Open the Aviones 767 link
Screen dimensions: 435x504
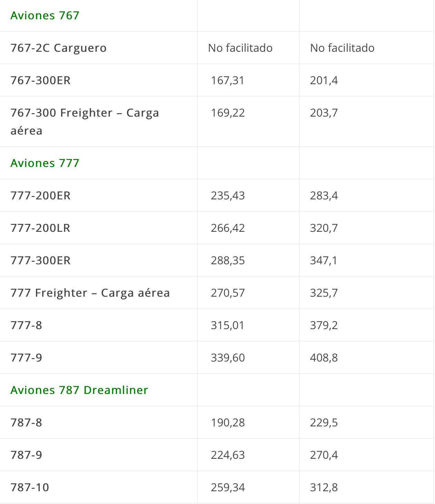(x=45, y=16)
